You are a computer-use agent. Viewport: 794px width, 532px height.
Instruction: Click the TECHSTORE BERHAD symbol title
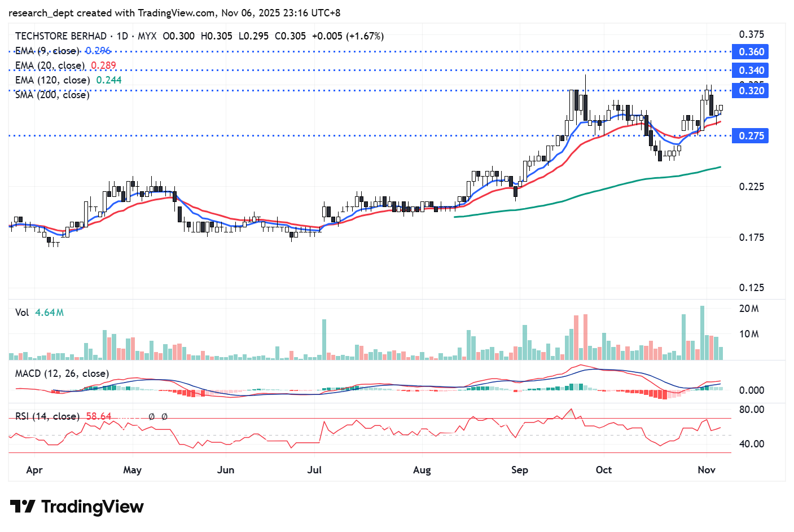pos(61,36)
